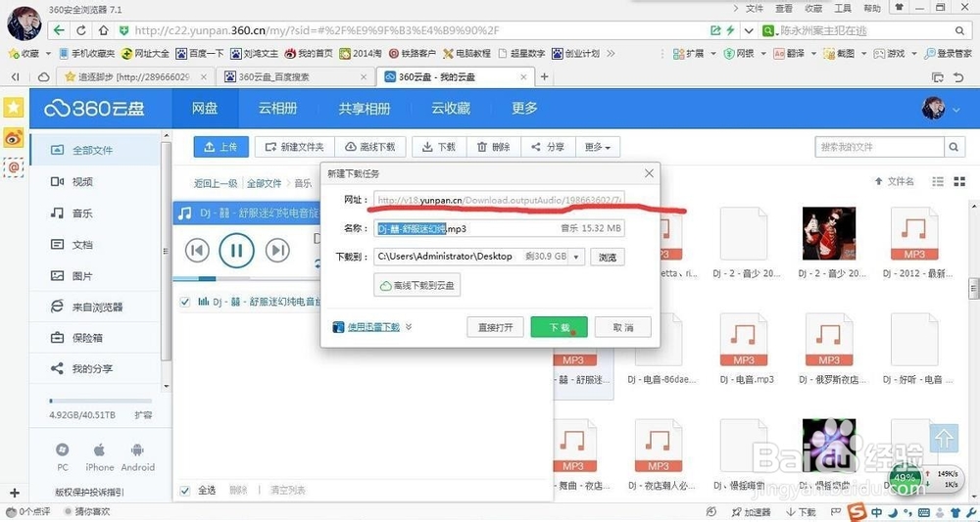The height and width of the screenshot is (522, 980).
Task: Click the 搜索我的文件 search field
Action: coord(879,147)
